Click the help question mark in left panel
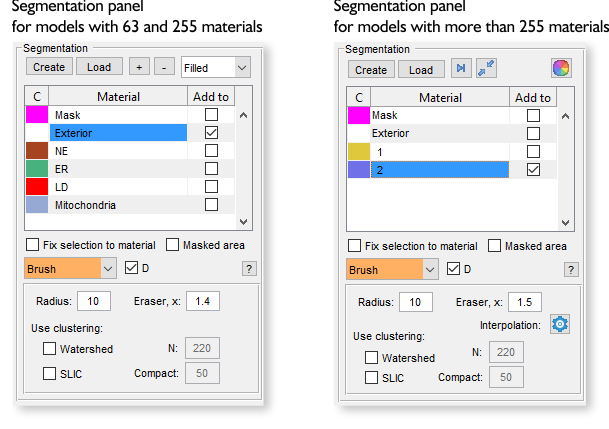The height and width of the screenshot is (429, 609). pos(249,268)
